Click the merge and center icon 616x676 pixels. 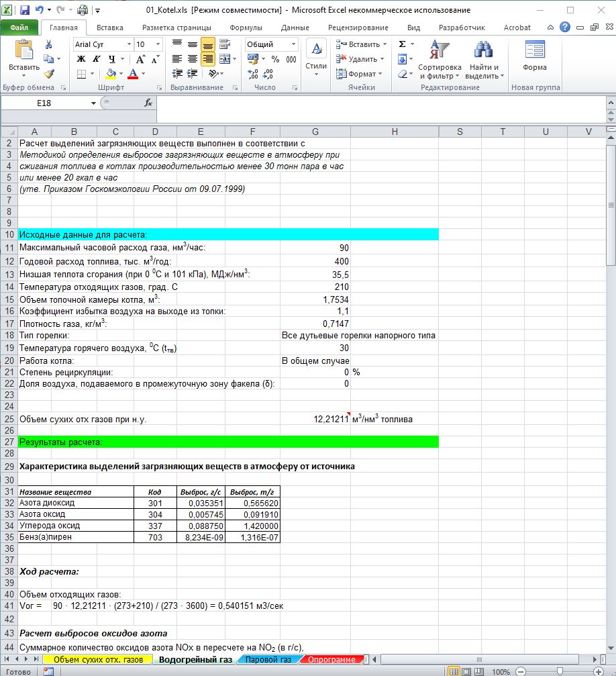(x=225, y=58)
